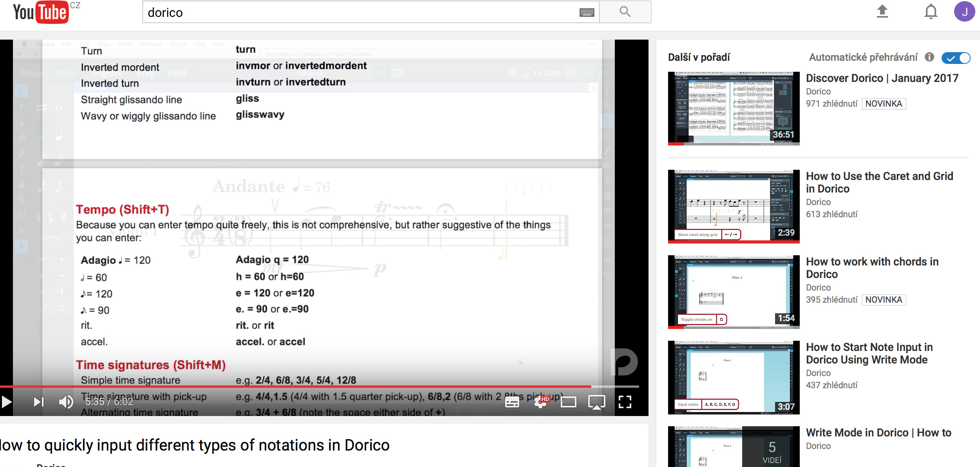The width and height of the screenshot is (980, 467).
Task: Click the 'Automatické přehrávání' label
Action: (863, 57)
